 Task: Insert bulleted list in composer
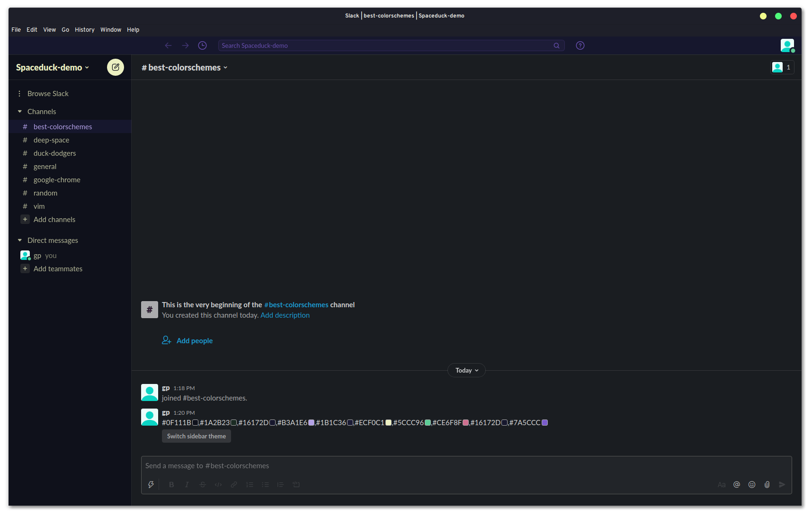click(265, 484)
